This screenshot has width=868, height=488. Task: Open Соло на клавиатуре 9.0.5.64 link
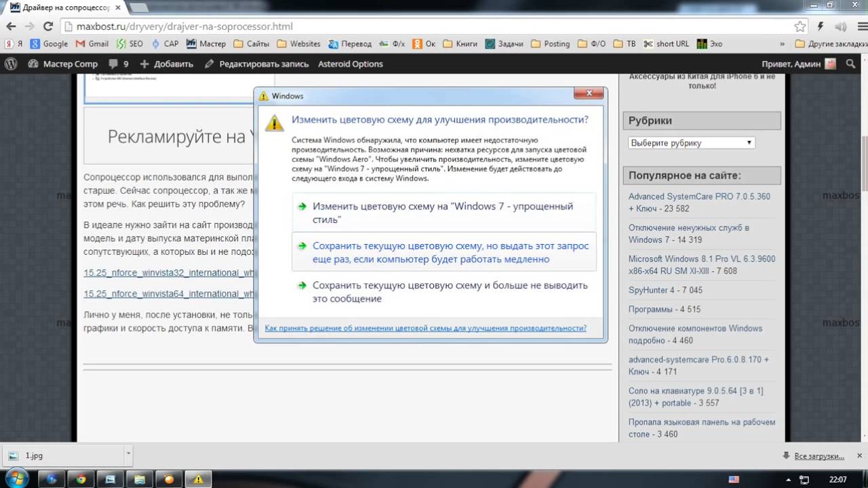[696, 396]
